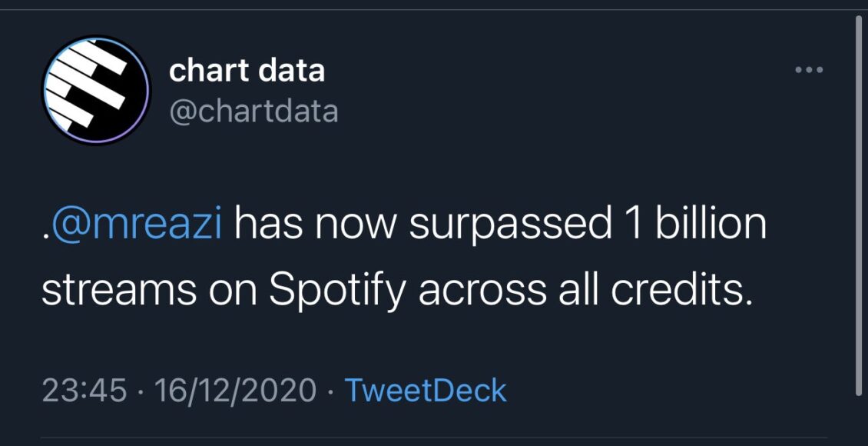Image resolution: width=868 pixels, height=446 pixels.
Task: Click the vertical scrollbar on right edge
Action: click(859, 200)
